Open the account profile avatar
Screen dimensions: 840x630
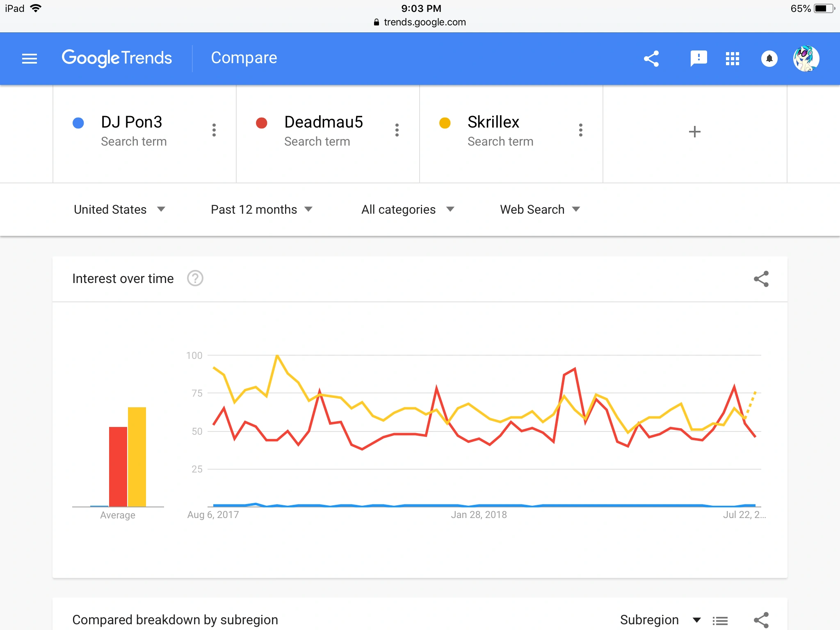click(806, 59)
